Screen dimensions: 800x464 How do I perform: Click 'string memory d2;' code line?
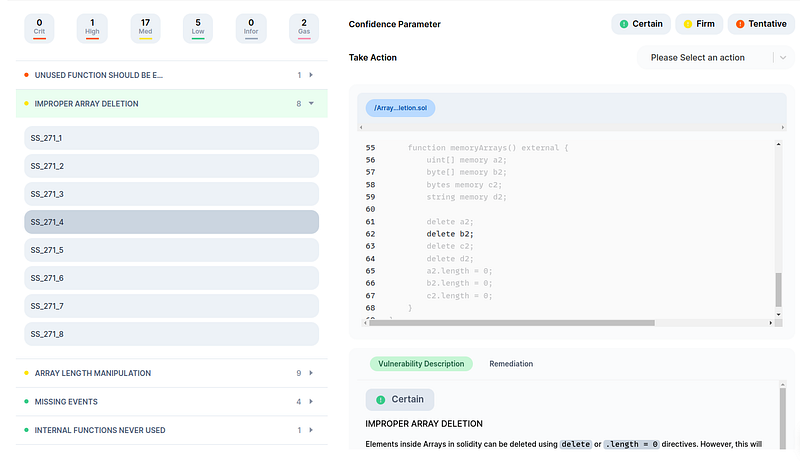[x=466, y=197]
